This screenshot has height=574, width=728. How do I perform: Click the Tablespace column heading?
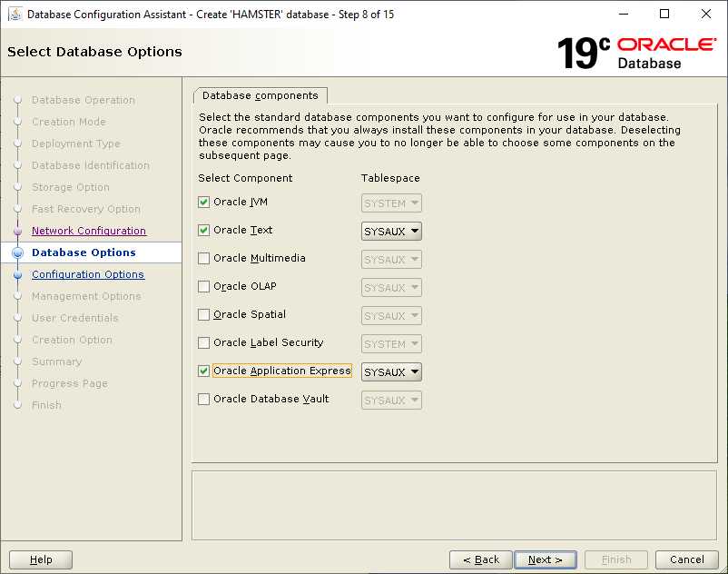pos(390,178)
